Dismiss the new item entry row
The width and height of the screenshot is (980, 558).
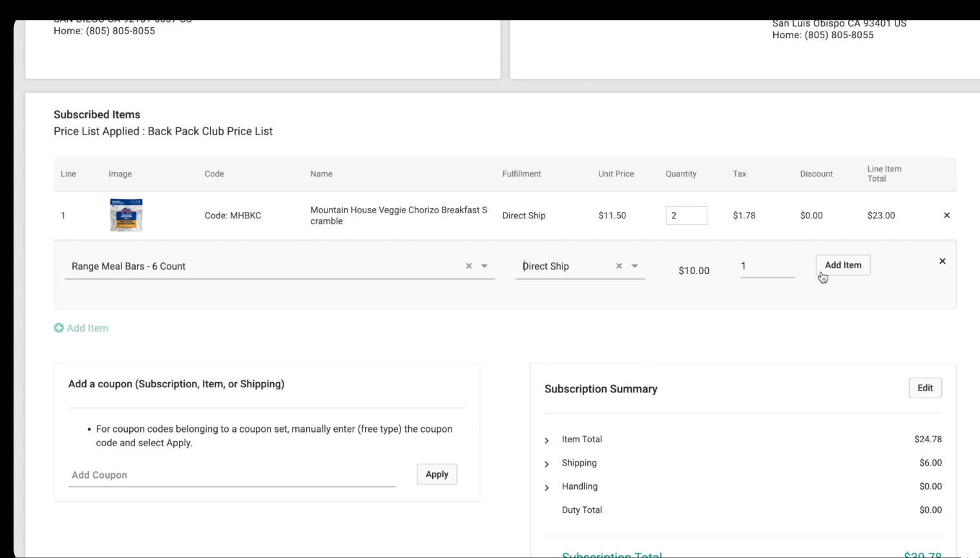(942, 261)
